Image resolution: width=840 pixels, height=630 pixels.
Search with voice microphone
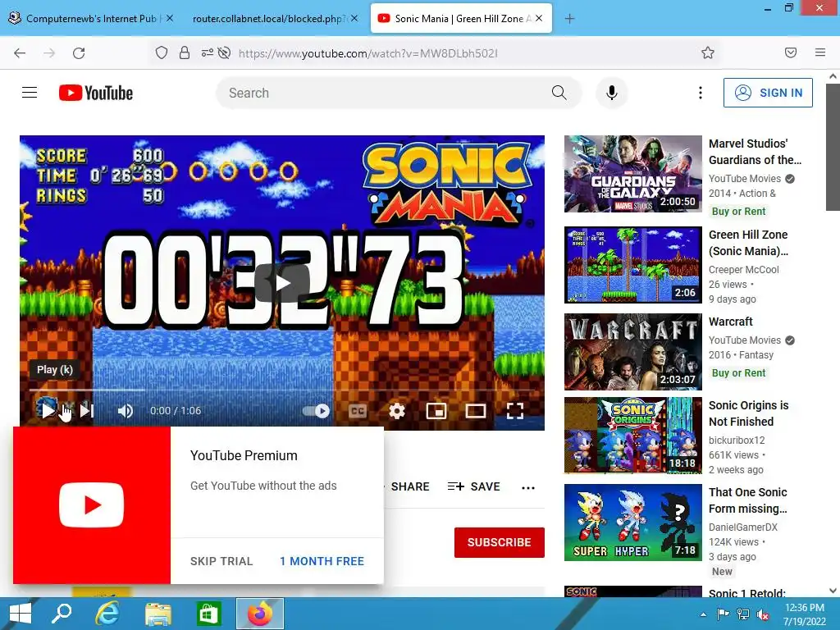[x=611, y=93]
